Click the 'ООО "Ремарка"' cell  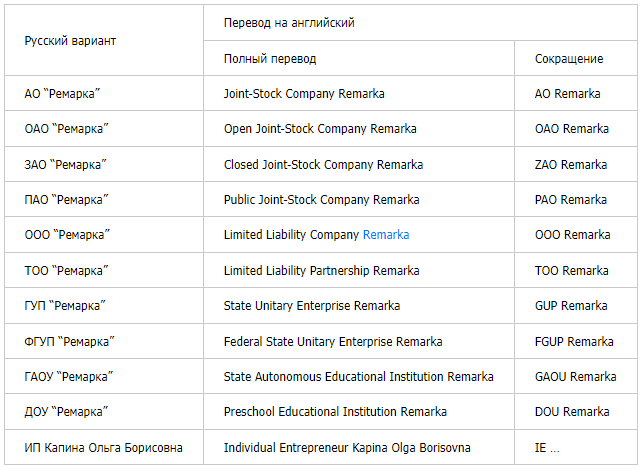(x=67, y=235)
